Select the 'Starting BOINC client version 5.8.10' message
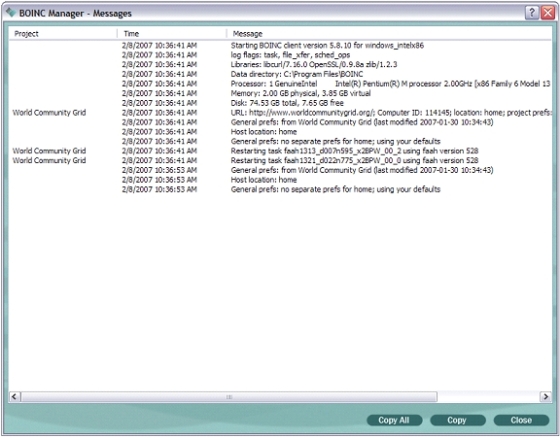The image size is (560, 438). click(327, 45)
